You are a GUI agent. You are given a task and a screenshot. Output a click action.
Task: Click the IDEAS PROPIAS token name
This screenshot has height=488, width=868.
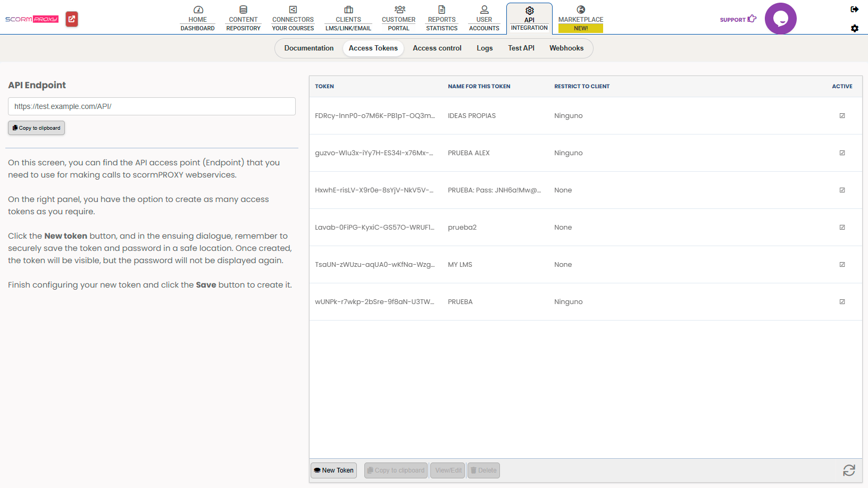pos(472,115)
